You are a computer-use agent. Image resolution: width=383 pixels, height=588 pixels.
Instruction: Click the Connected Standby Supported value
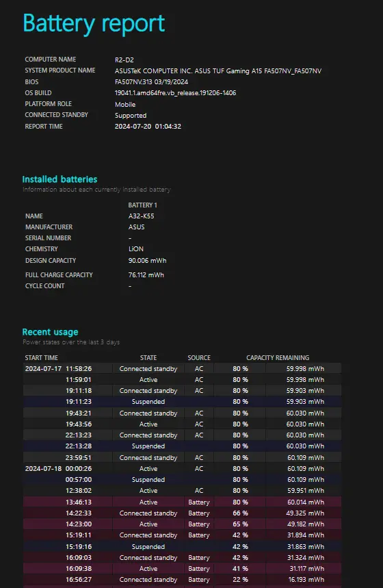click(x=131, y=116)
